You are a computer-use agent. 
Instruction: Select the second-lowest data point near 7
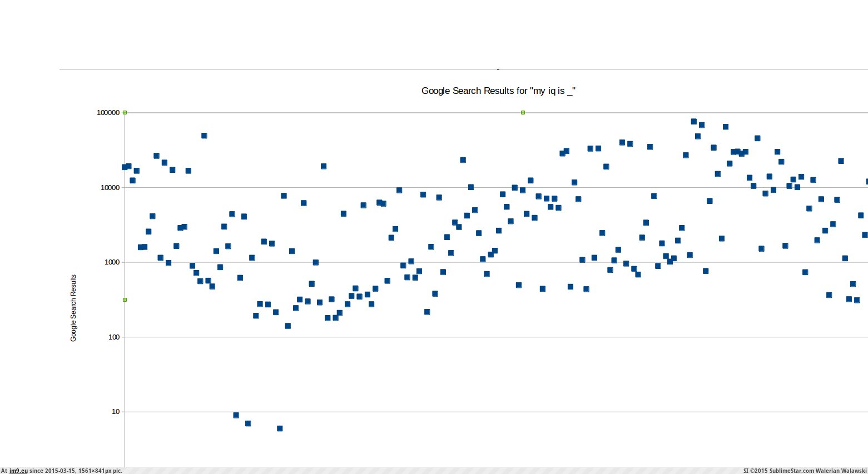[248, 423]
